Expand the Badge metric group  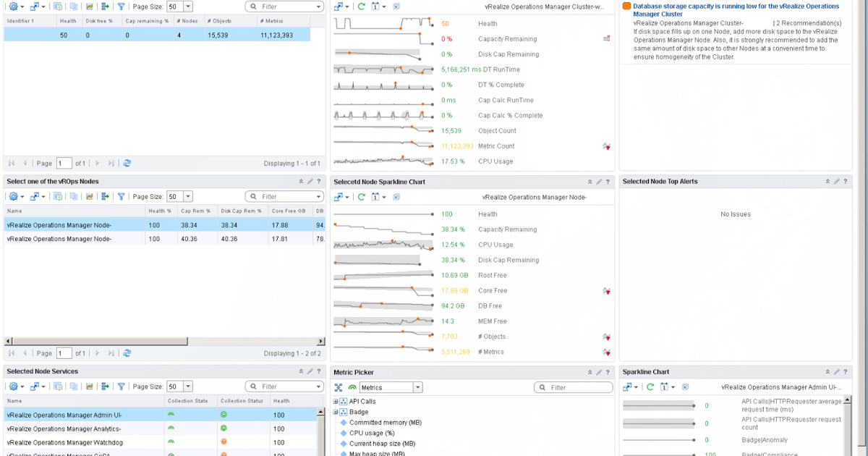pos(336,411)
